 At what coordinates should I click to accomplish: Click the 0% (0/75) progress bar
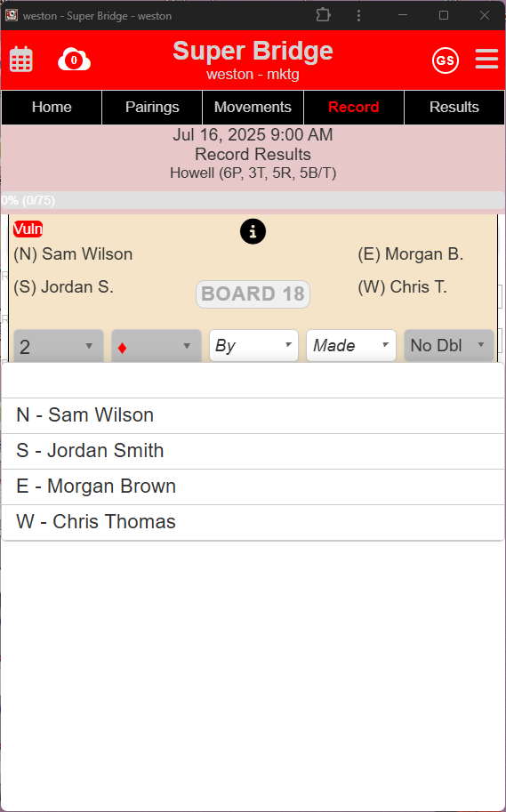click(x=253, y=200)
